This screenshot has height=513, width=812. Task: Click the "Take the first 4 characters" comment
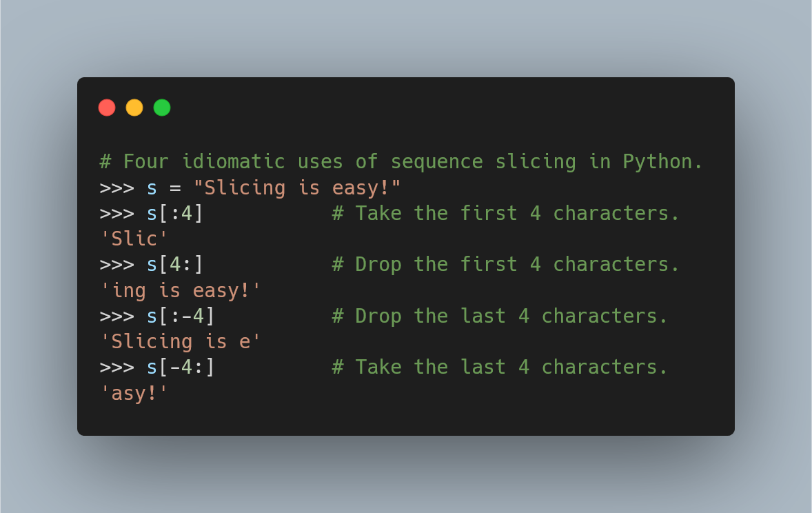click(x=506, y=213)
